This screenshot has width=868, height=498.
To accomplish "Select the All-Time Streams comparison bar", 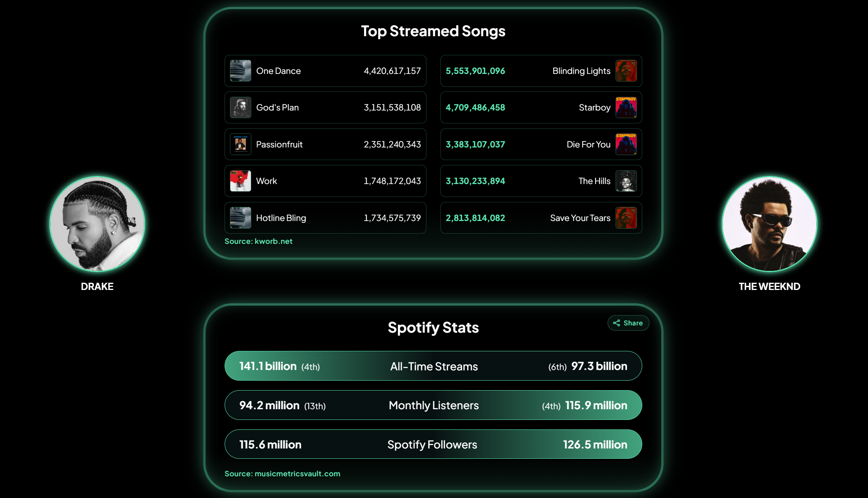I will (x=433, y=366).
